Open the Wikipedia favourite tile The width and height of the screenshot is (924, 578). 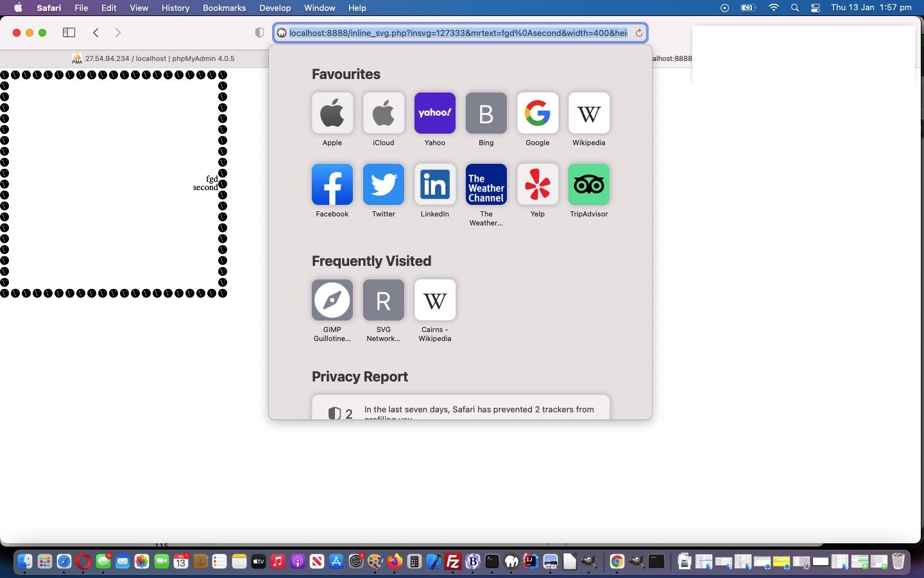point(589,113)
